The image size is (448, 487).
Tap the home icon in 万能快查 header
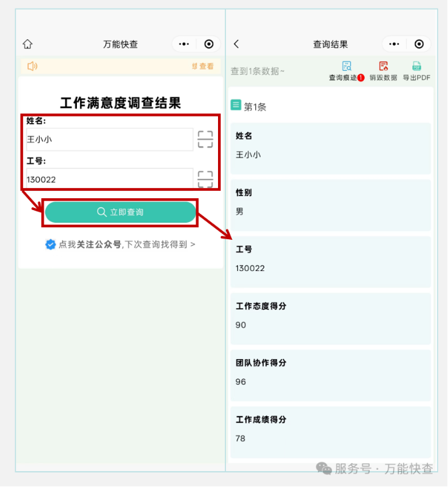(28, 44)
